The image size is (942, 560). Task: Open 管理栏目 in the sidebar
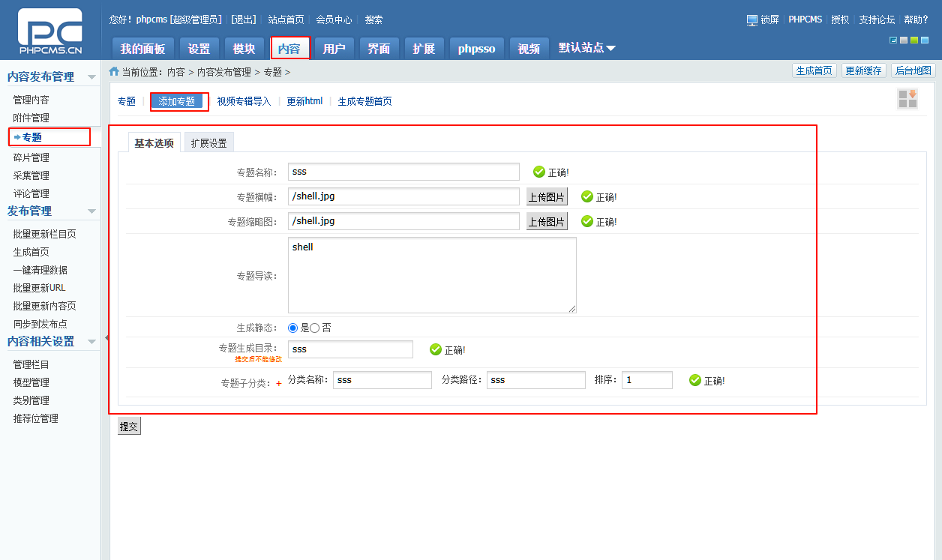31,364
